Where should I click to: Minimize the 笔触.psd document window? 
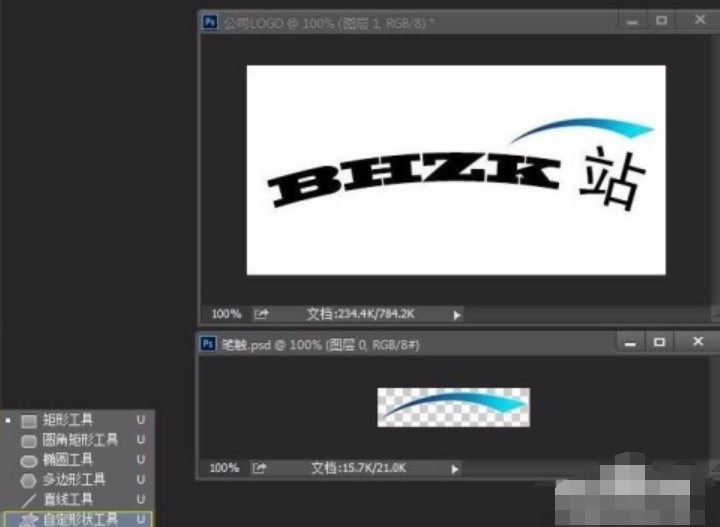click(630, 342)
